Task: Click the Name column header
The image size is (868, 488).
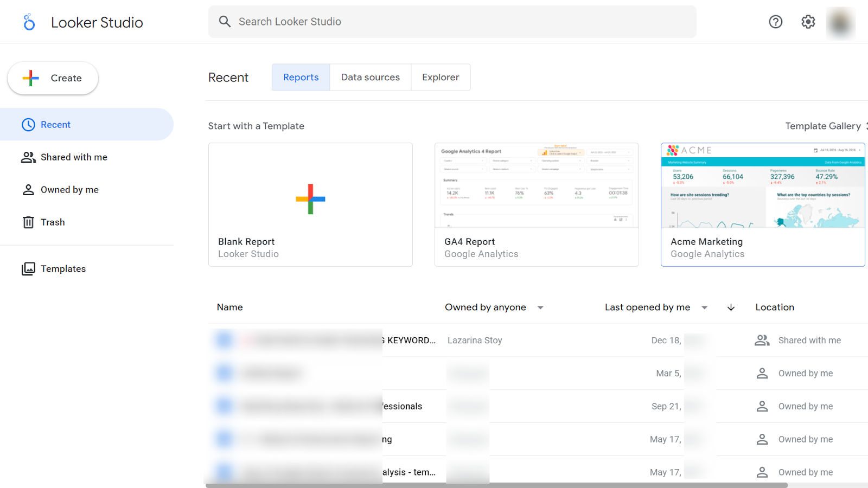Action: point(230,307)
